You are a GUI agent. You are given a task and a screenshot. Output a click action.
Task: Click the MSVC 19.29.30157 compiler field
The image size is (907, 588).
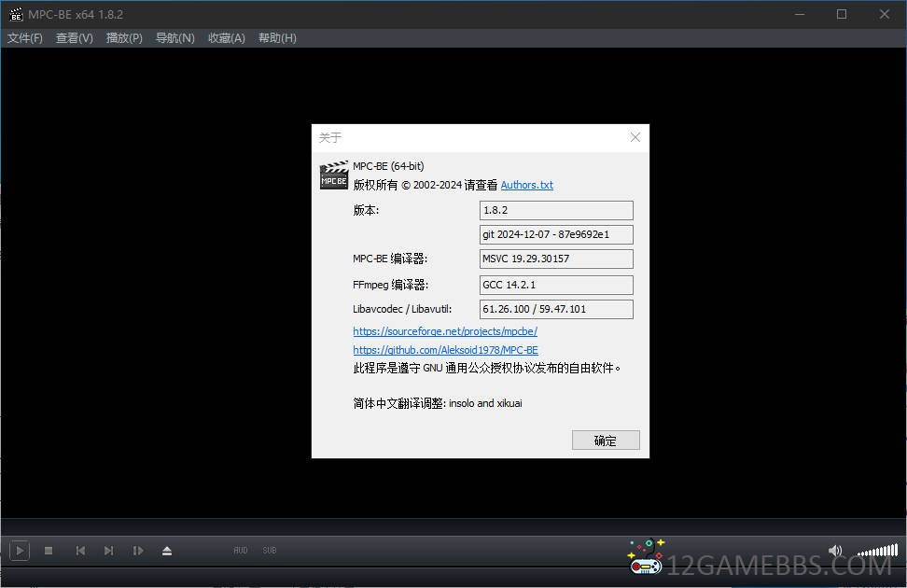(x=556, y=259)
